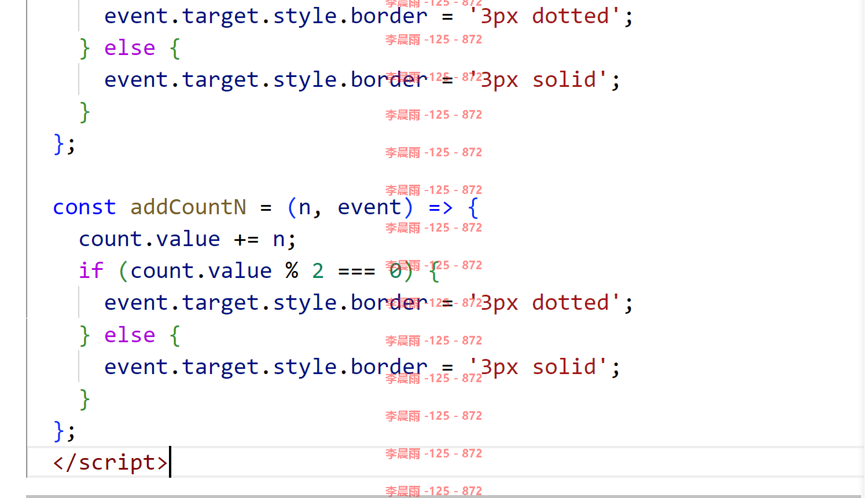Click the 'n;' at end of 'count.value += n;'
868x498 pixels.
point(284,239)
